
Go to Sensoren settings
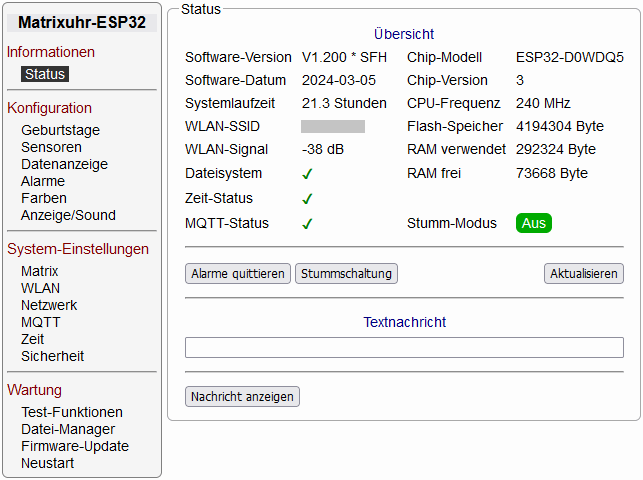pyautogui.click(x=51, y=147)
